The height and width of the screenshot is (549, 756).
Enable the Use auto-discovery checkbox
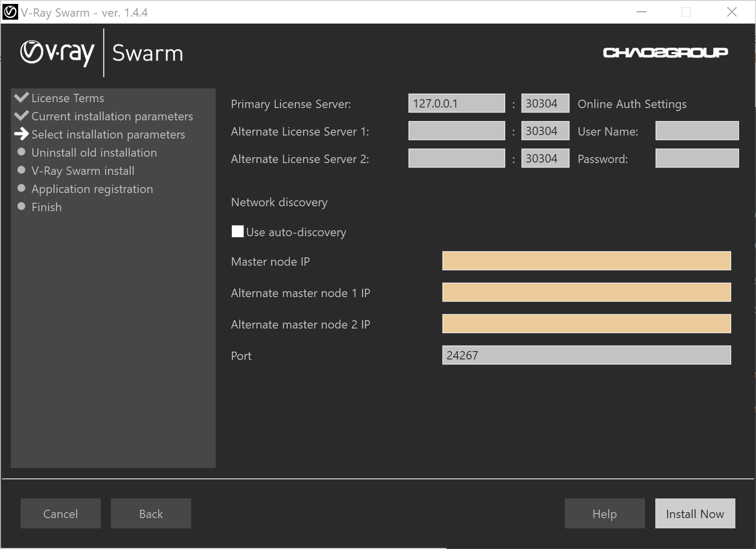[x=238, y=231]
